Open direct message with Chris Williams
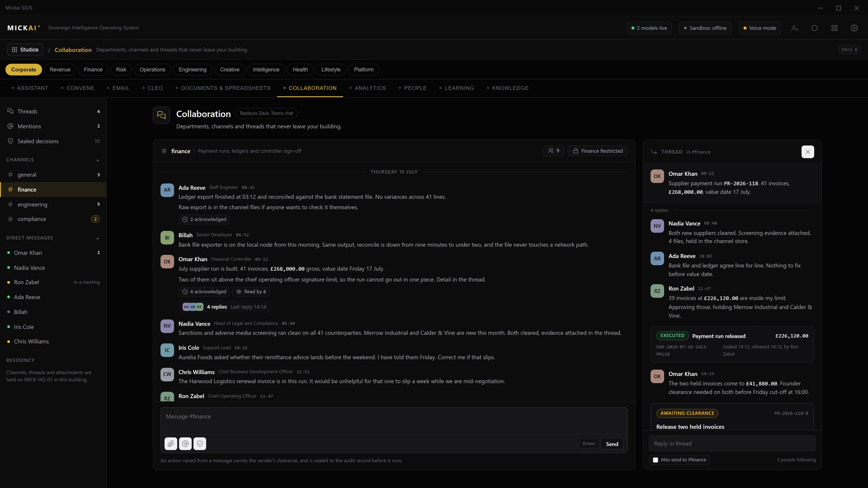Viewport: 868px width, 488px height. [53, 342]
